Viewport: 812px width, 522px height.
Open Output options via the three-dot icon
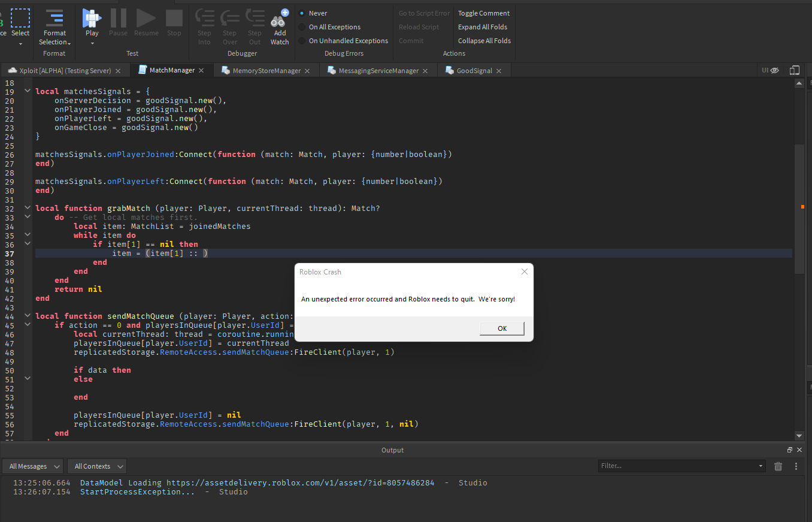(796, 466)
